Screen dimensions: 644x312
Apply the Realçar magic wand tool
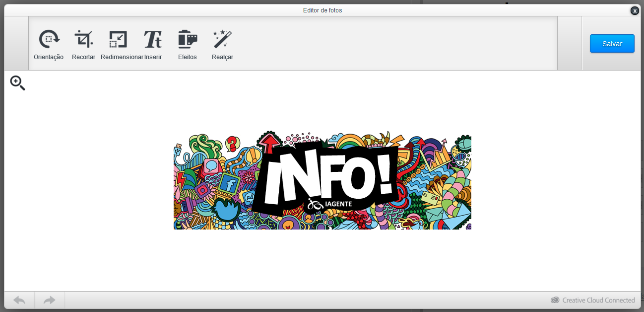[222, 39]
